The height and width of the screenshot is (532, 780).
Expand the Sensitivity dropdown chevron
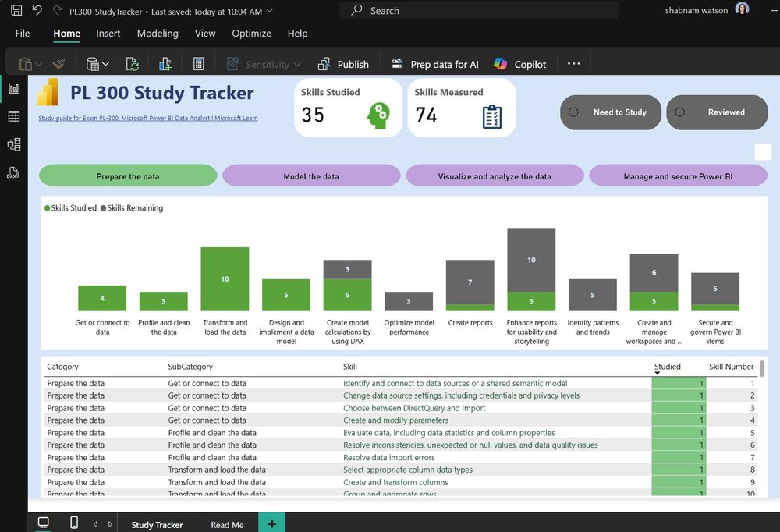pyautogui.click(x=297, y=65)
